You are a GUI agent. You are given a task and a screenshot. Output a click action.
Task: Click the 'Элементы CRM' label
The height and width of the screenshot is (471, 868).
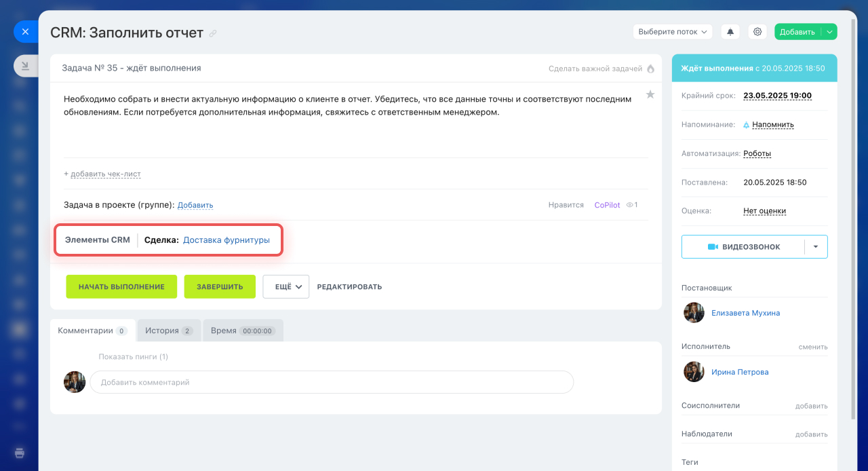click(x=98, y=240)
